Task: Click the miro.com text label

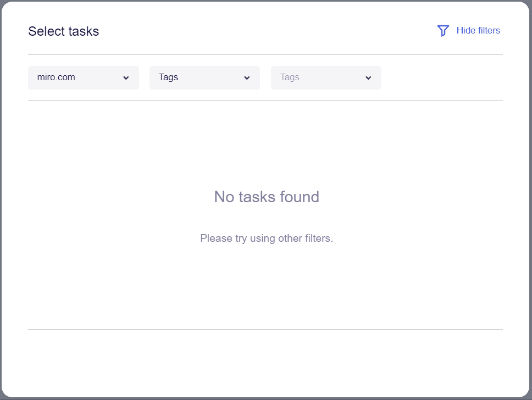Action: pos(56,77)
